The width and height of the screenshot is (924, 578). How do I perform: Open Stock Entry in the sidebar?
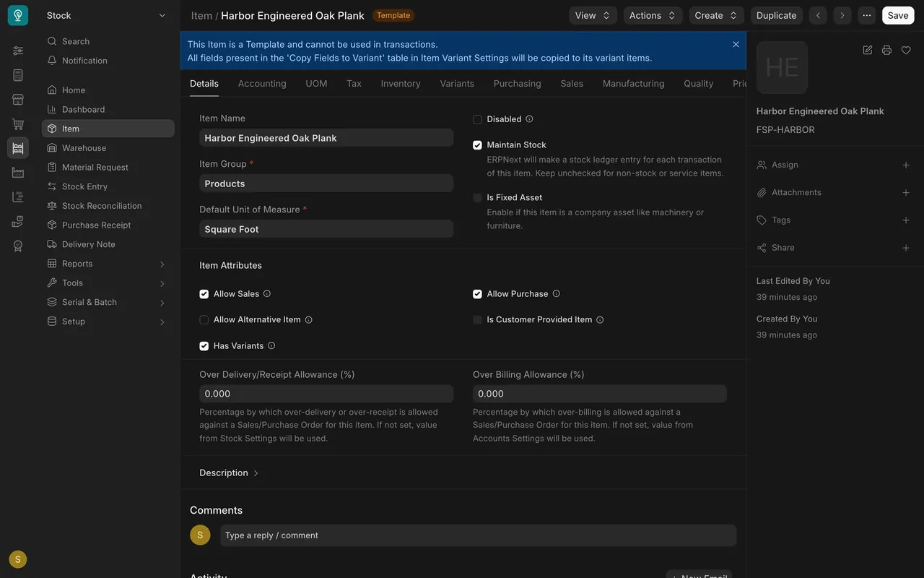click(108, 186)
